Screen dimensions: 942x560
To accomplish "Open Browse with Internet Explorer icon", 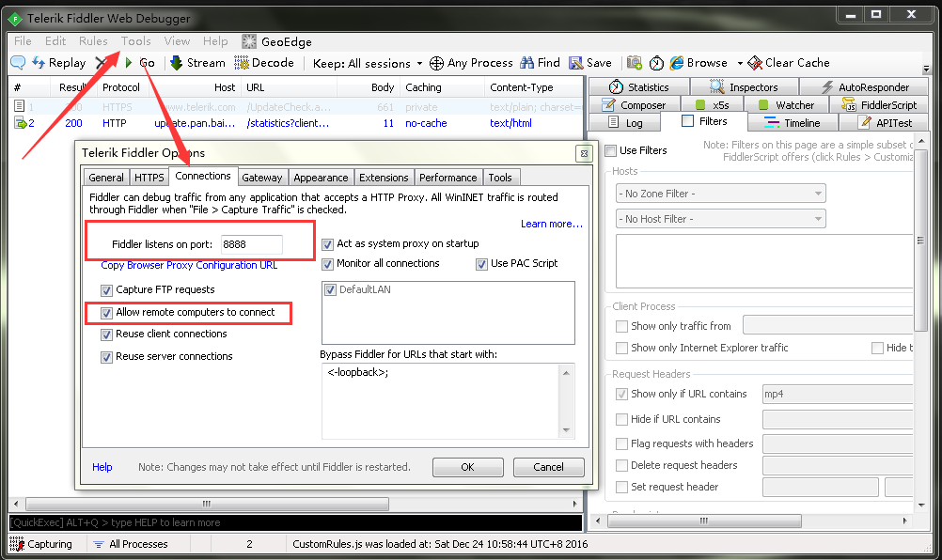I will pos(677,63).
